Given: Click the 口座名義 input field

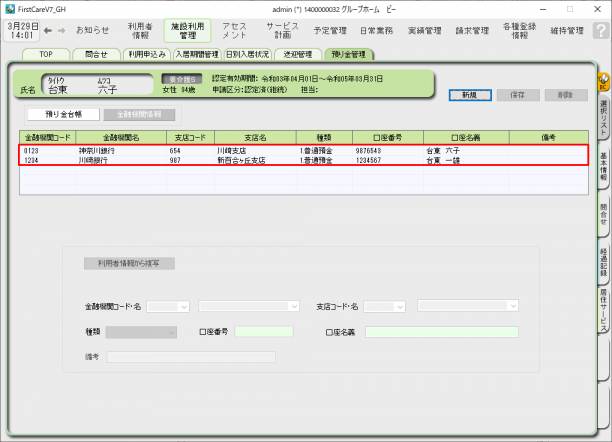Looking at the screenshot, I should [441, 331].
